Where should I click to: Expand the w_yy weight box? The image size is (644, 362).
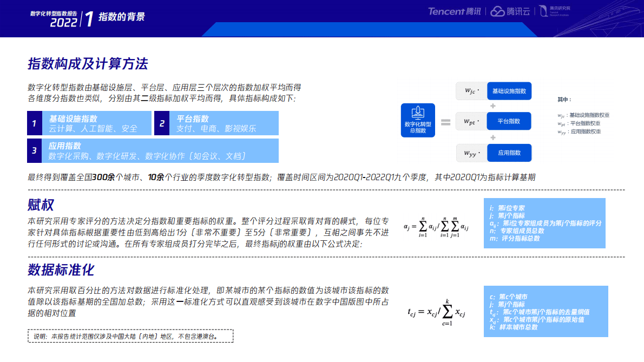[470, 153]
